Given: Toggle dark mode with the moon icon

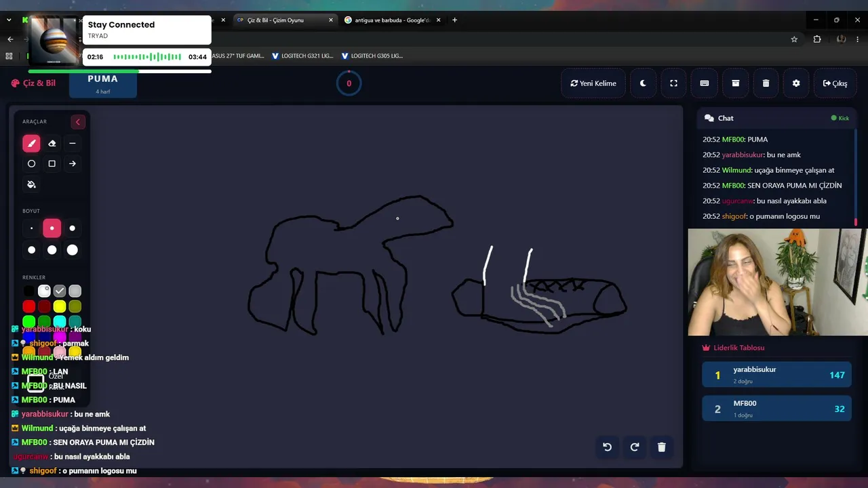Looking at the screenshot, I should pos(643,83).
